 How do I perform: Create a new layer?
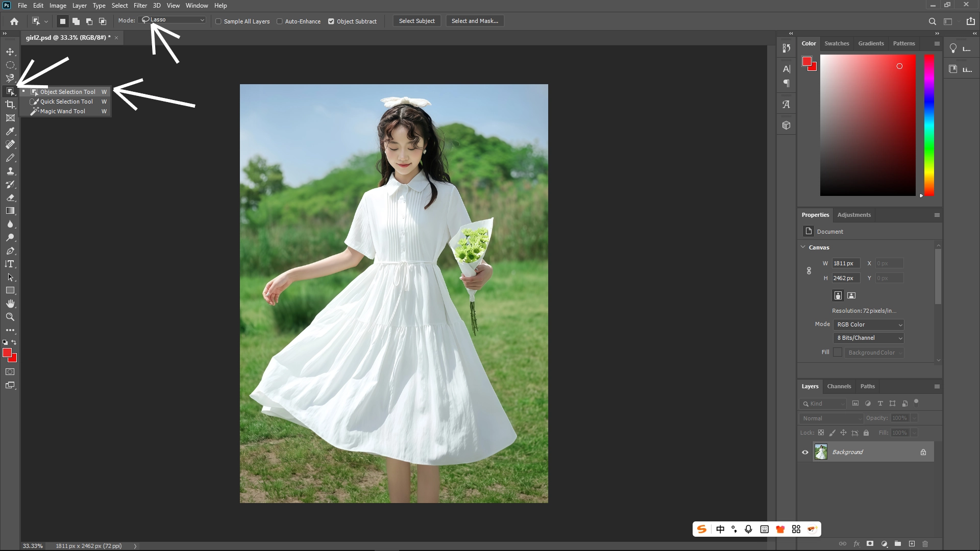[912, 544]
